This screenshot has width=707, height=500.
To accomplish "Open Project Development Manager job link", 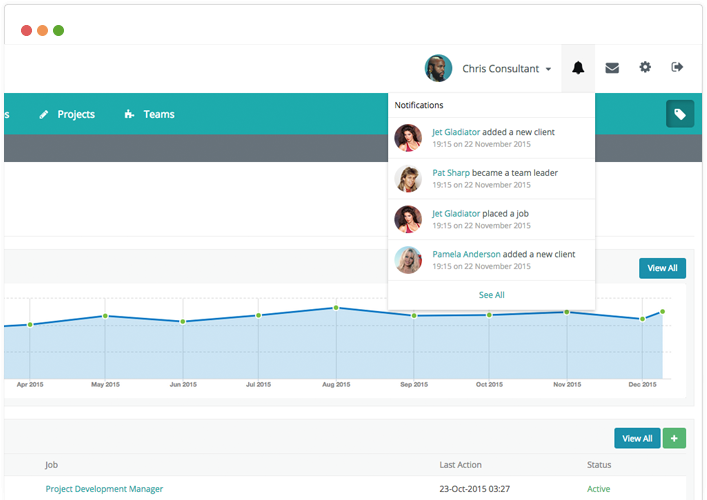I will [x=104, y=489].
